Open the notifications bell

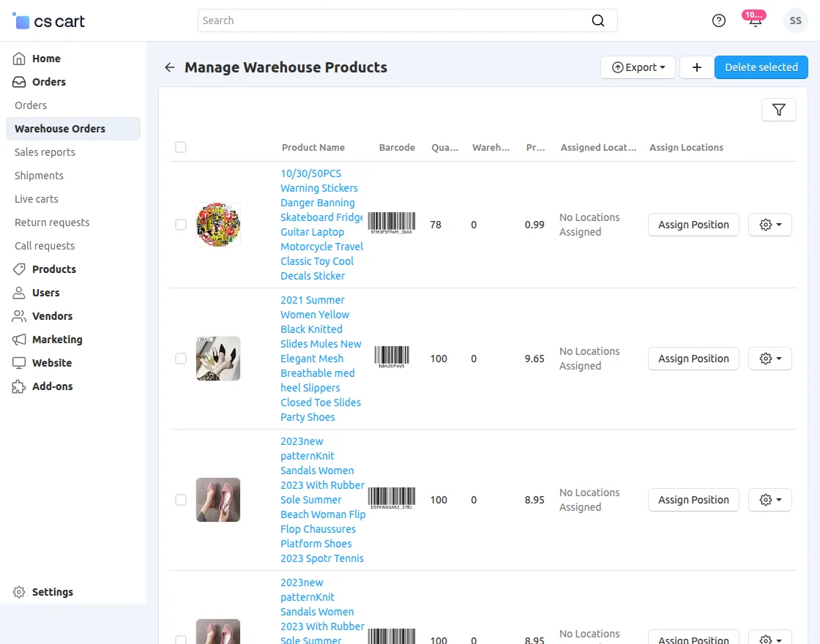[755, 20]
